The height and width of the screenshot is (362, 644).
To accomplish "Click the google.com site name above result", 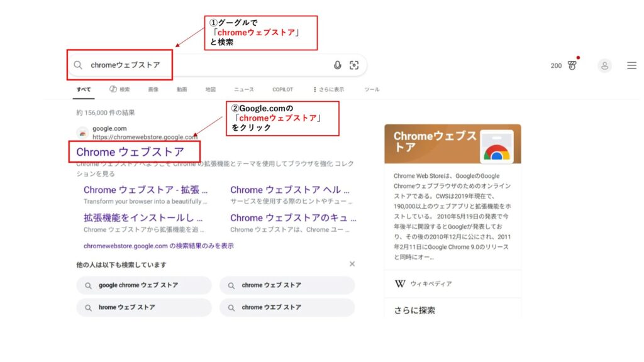I will 109,128.
